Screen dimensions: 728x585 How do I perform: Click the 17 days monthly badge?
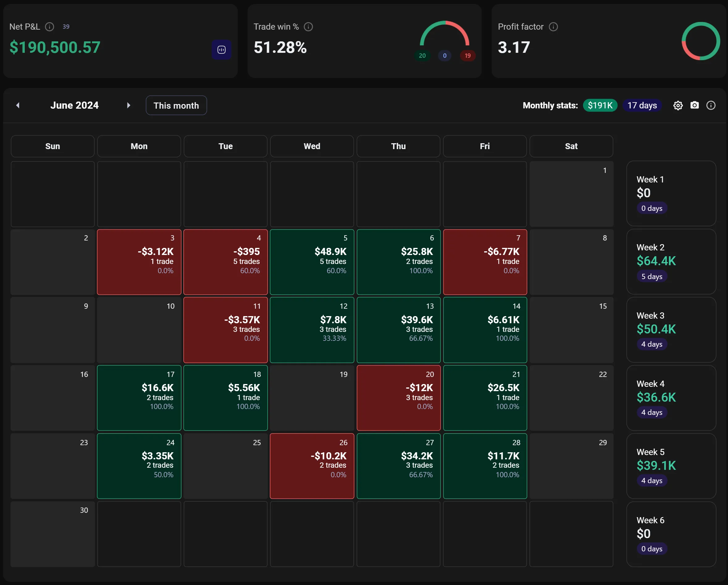pos(642,105)
